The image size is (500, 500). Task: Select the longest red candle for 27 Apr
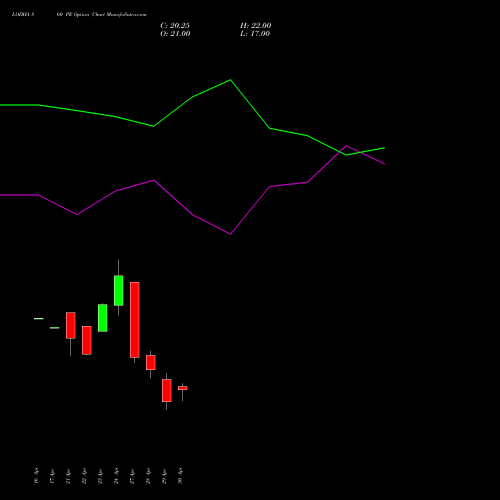pyautogui.click(x=135, y=320)
